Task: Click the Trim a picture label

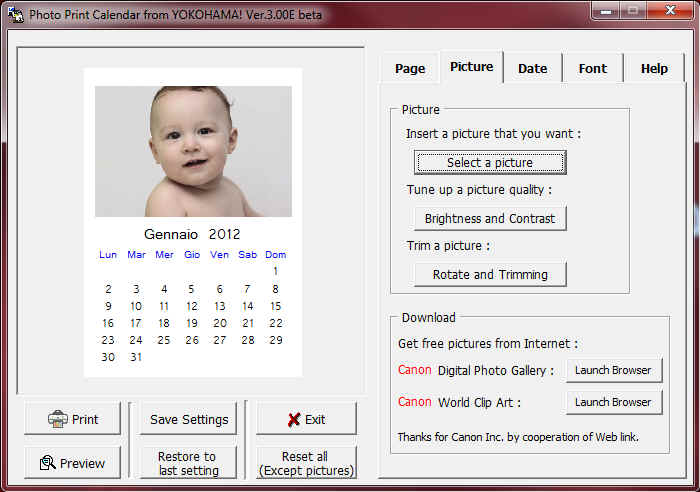Action: (x=448, y=246)
